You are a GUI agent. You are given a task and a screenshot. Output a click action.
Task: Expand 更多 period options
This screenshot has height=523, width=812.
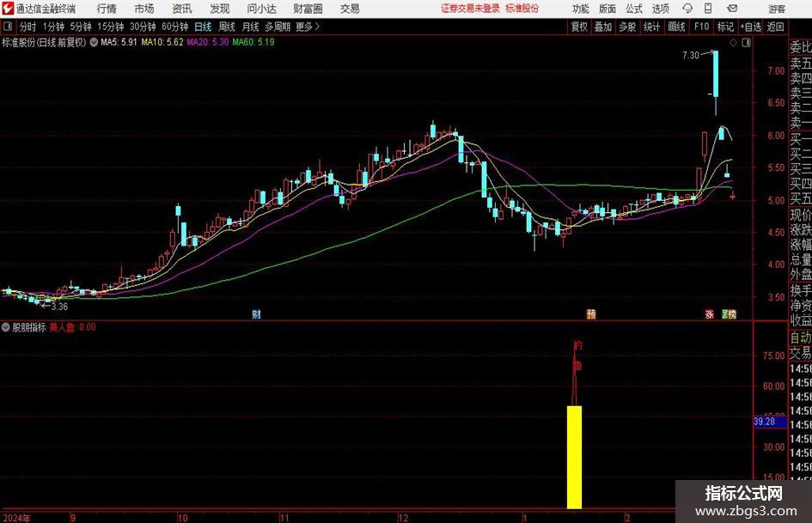point(308,27)
